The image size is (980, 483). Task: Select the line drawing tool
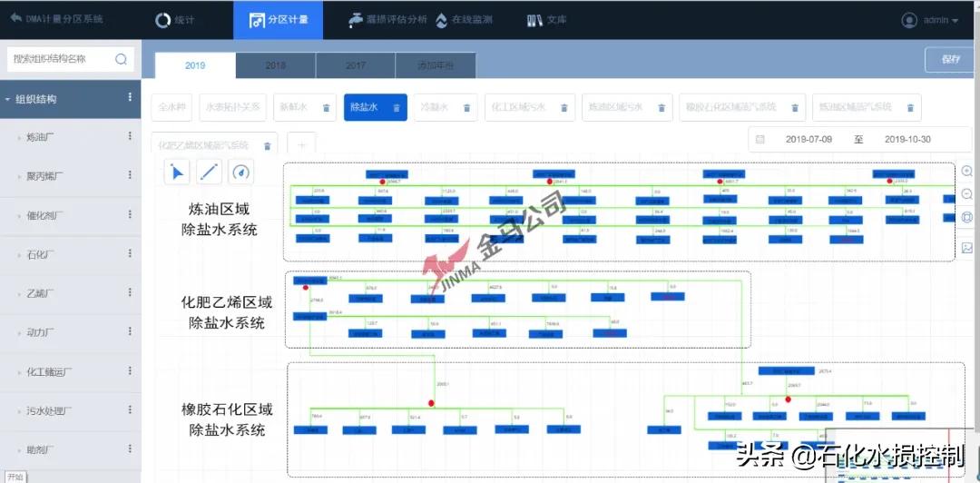(x=210, y=172)
